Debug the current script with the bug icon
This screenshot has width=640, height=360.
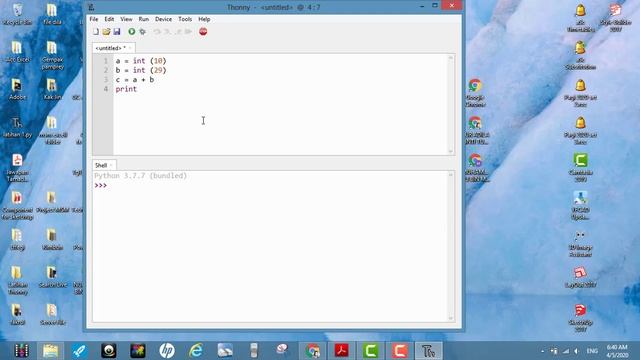tap(142, 31)
